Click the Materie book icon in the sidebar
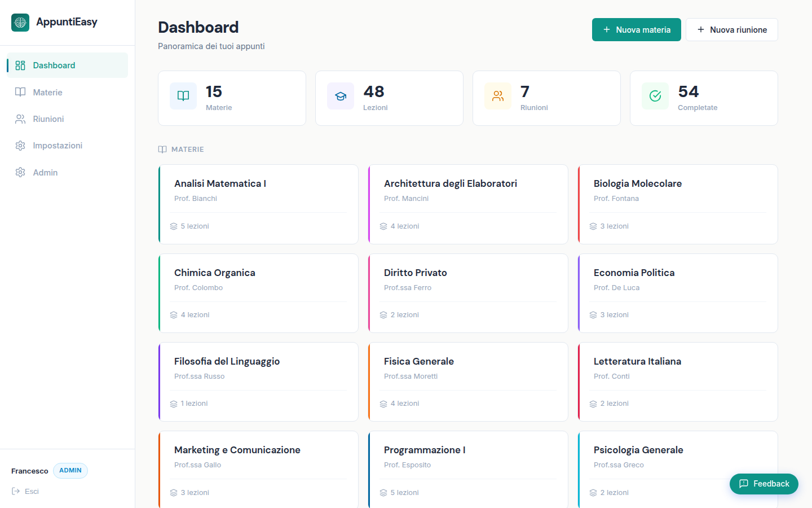 click(x=20, y=91)
